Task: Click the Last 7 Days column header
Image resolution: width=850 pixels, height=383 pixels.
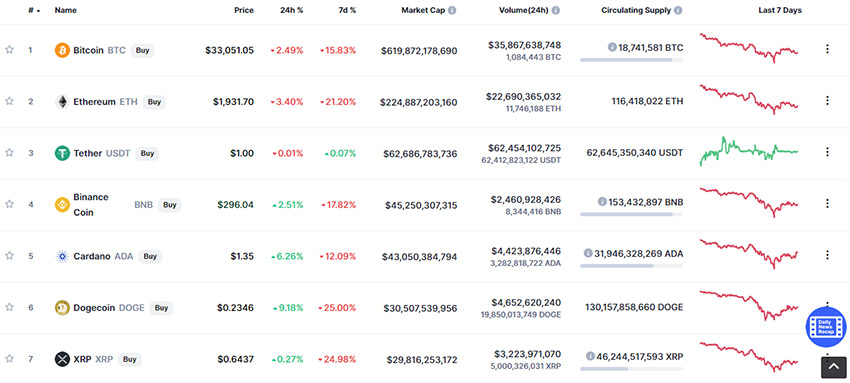Action: [x=780, y=10]
